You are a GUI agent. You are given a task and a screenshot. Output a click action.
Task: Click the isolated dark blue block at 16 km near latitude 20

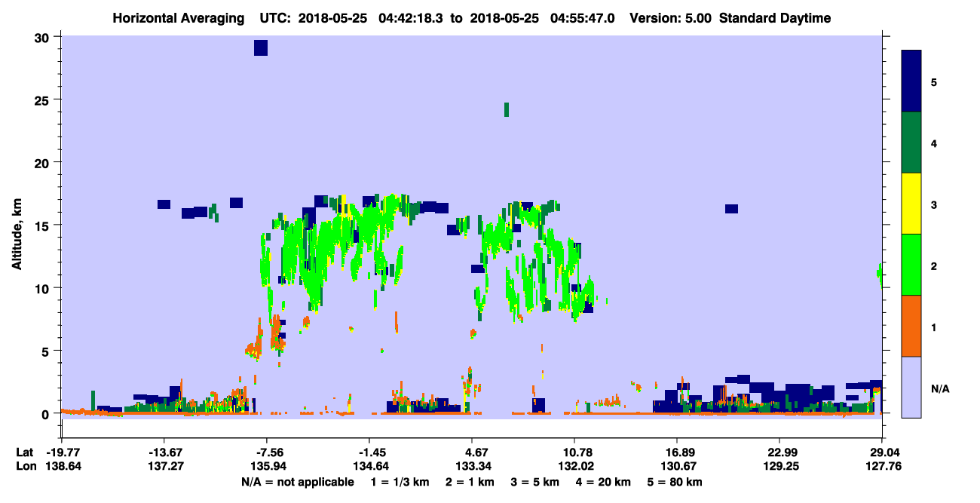[731, 209]
